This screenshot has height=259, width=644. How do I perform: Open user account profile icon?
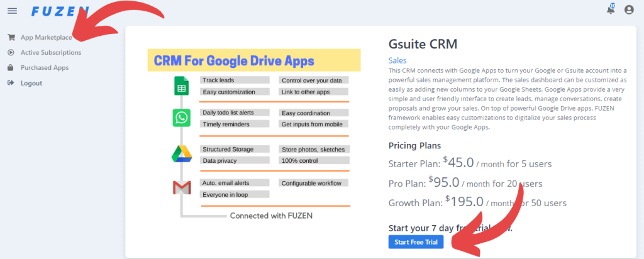629,10
